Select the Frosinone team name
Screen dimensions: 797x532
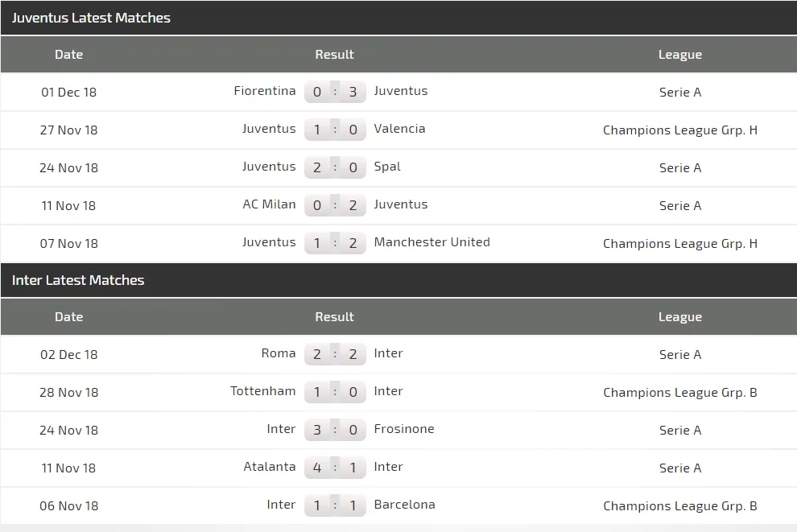coord(404,429)
